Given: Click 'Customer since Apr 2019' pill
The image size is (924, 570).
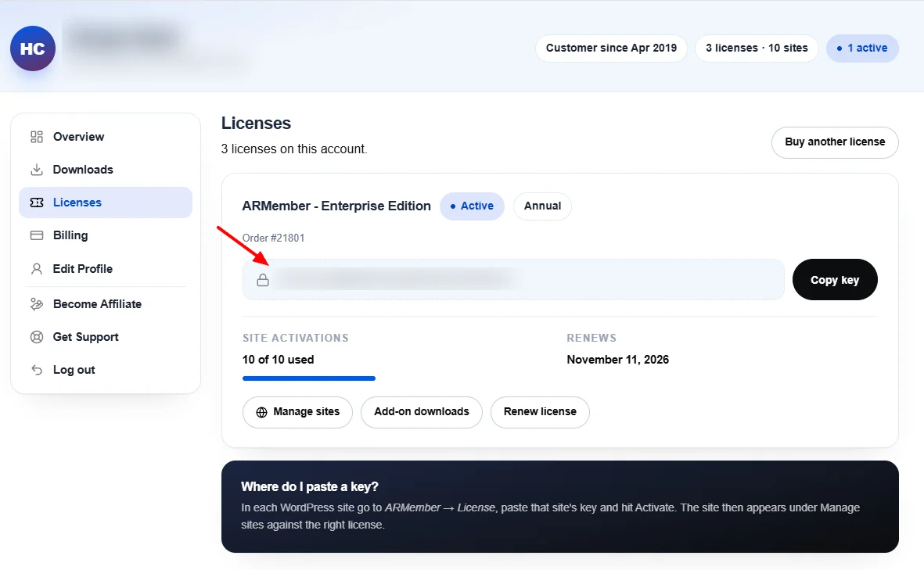Looking at the screenshot, I should [x=611, y=48].
